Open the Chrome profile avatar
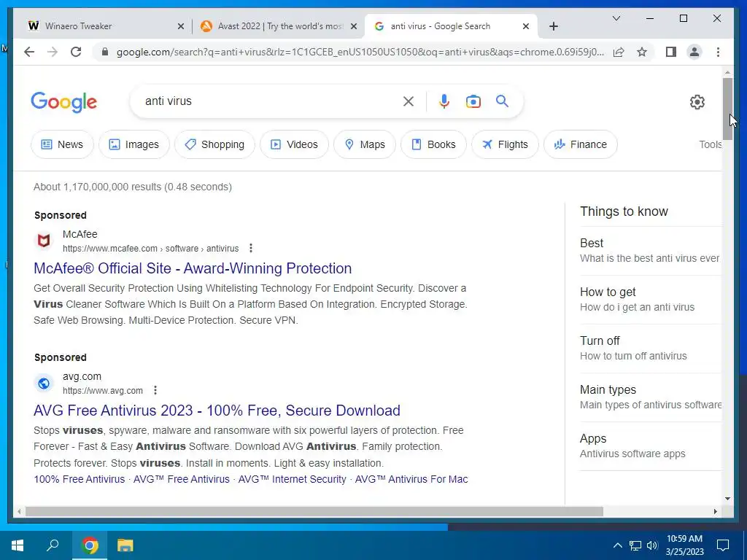 point(694,52)
